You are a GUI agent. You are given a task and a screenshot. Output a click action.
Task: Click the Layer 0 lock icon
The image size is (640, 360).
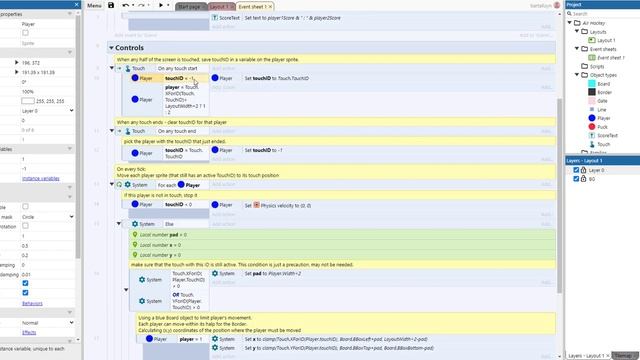583,170
